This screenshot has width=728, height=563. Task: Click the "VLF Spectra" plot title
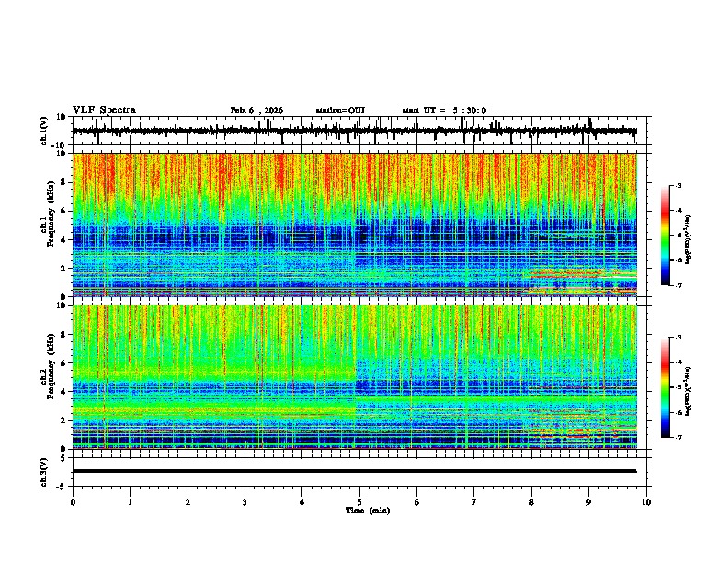tap(104, 110)
